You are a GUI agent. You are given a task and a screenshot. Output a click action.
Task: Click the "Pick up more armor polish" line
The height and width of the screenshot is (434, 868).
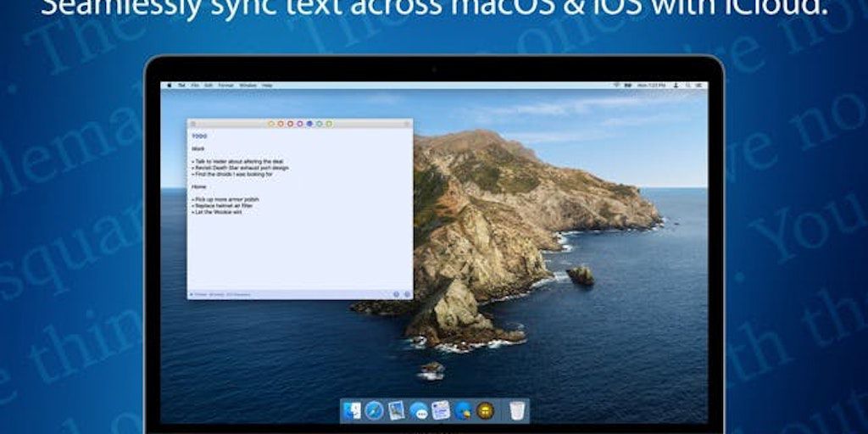(x=226, y=199)
